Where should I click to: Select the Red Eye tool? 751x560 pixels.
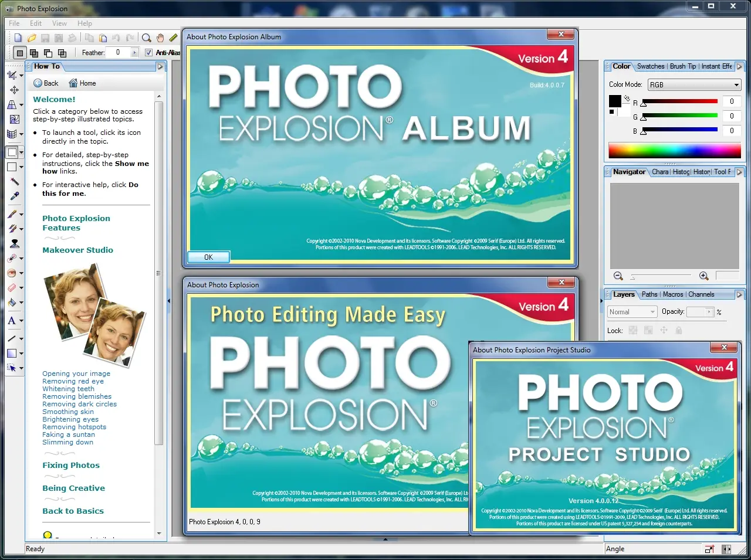pyautogui.click(x=12, y=273)
